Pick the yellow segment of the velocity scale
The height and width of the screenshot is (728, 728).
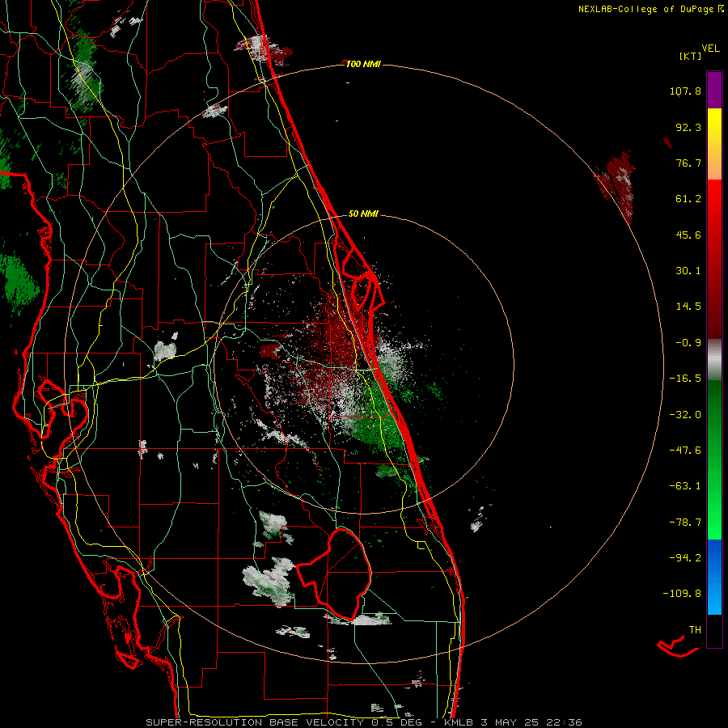coord(714,144)
